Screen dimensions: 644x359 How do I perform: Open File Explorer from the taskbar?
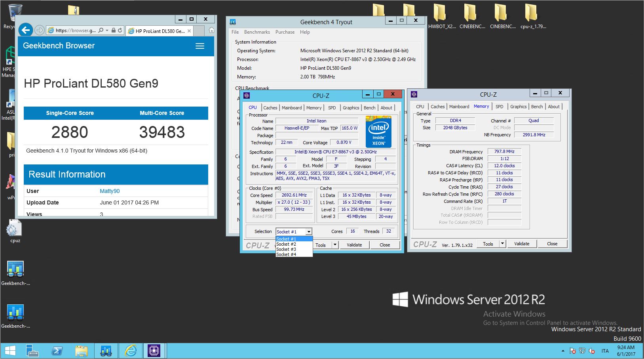pos(82,351)
